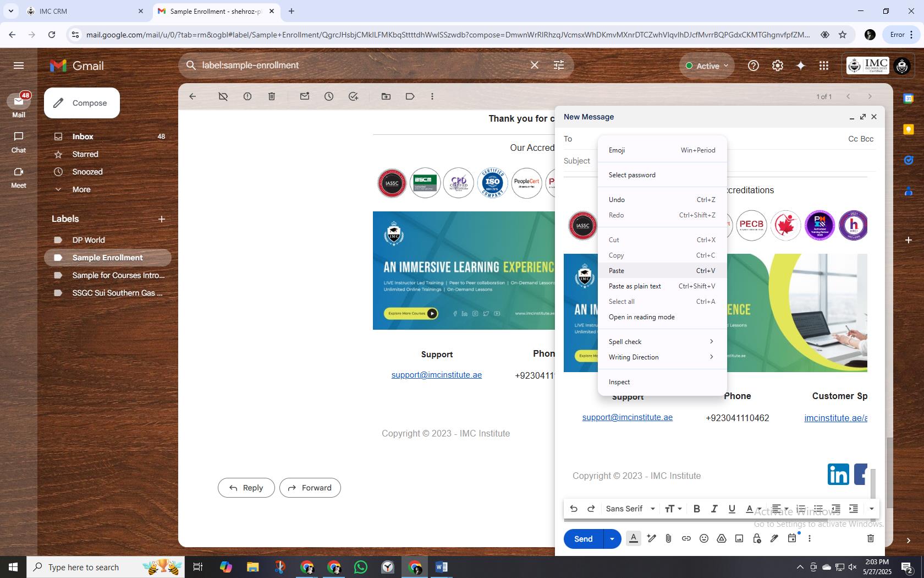
Task: Open in reading mode menu item
Action: click(662, 317)
